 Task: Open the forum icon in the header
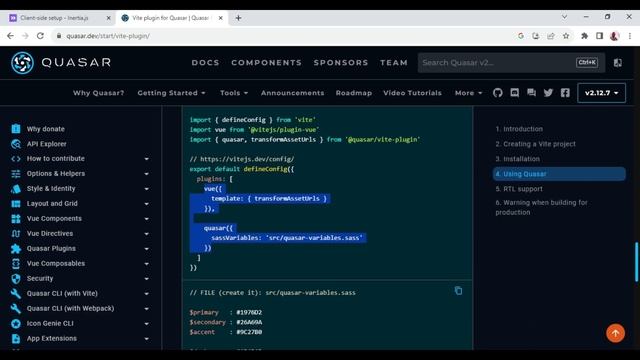click(x=531, y=93)
